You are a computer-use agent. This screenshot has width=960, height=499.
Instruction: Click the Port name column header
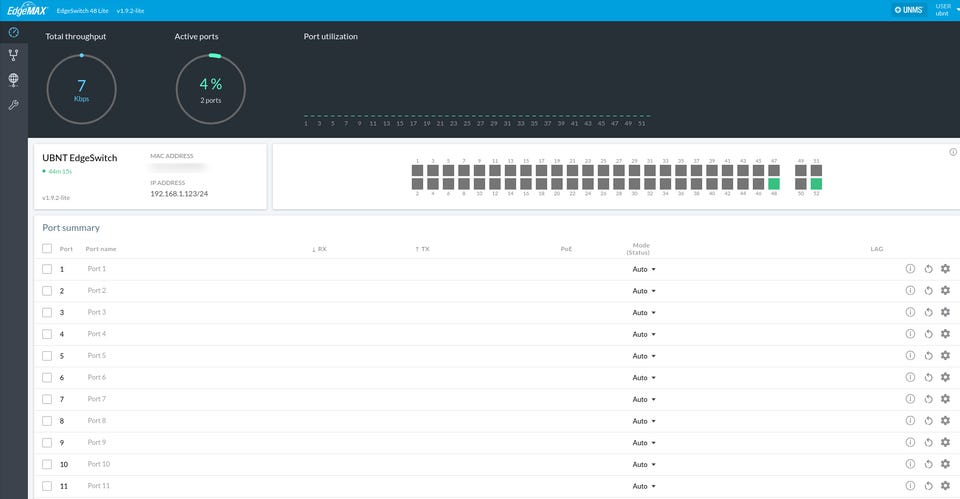coord(101,249)
